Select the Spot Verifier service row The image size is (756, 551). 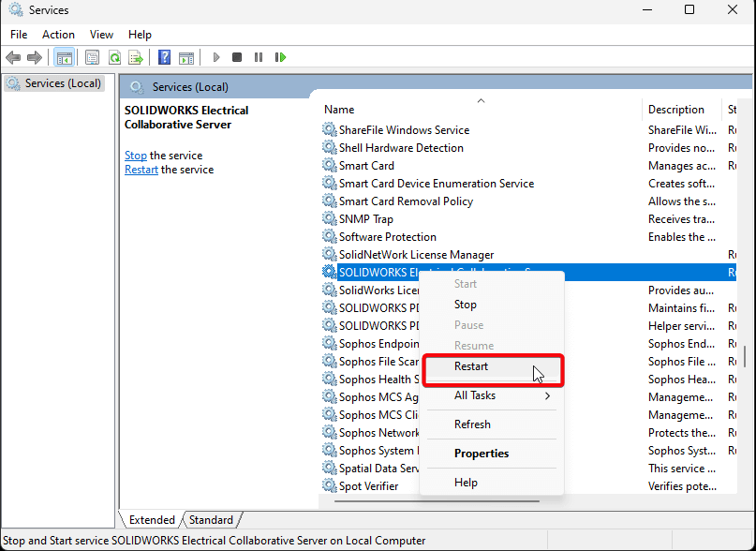pyautogui.click(x=370, y=485)
